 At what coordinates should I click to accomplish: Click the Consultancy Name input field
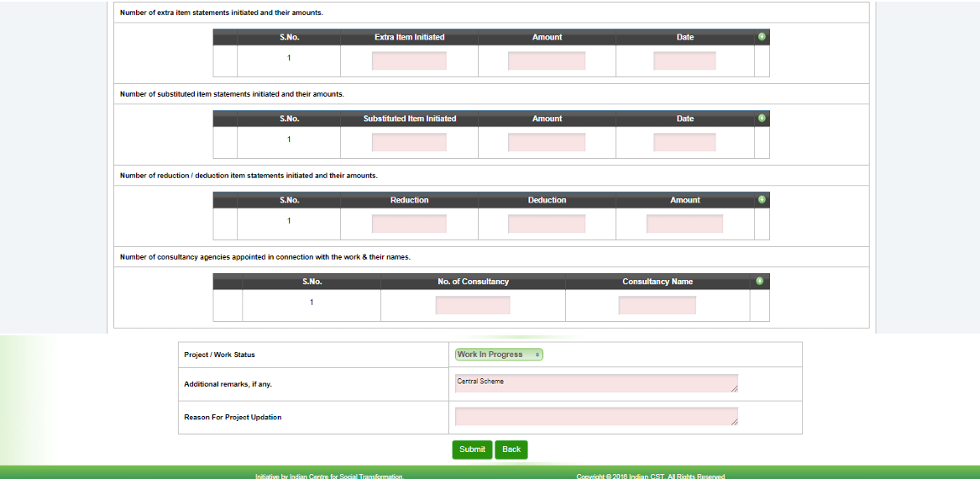tap(658, 306)
